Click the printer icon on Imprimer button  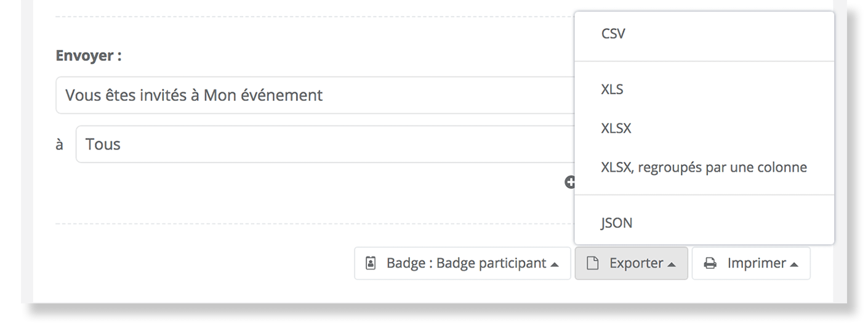coord(710,263)
